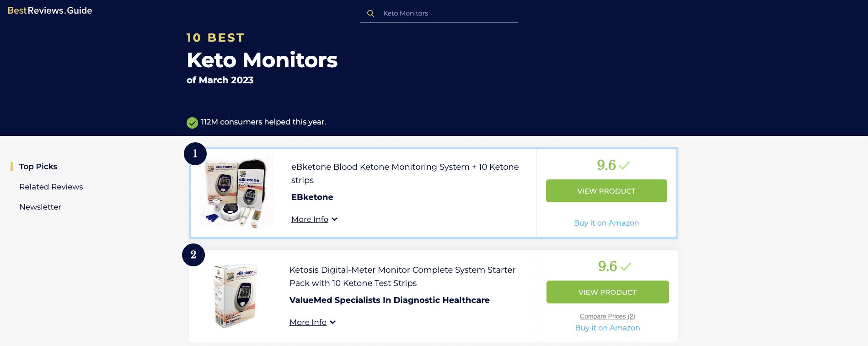Click 9.6 score of eBketone product
Screen dimensions: 868x346
tap(606, 165)
